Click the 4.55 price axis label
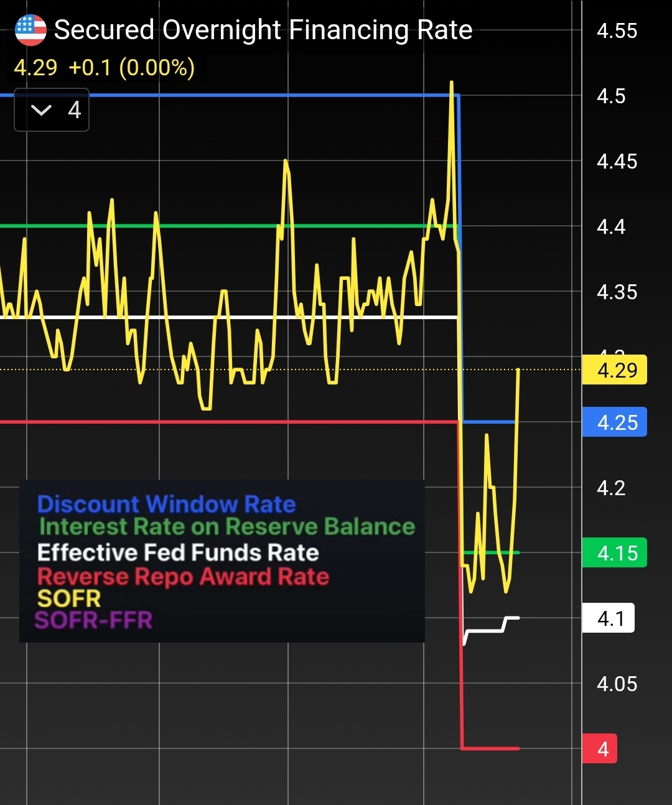The width and height of the screenshot is (672, 805). (617, 30)
